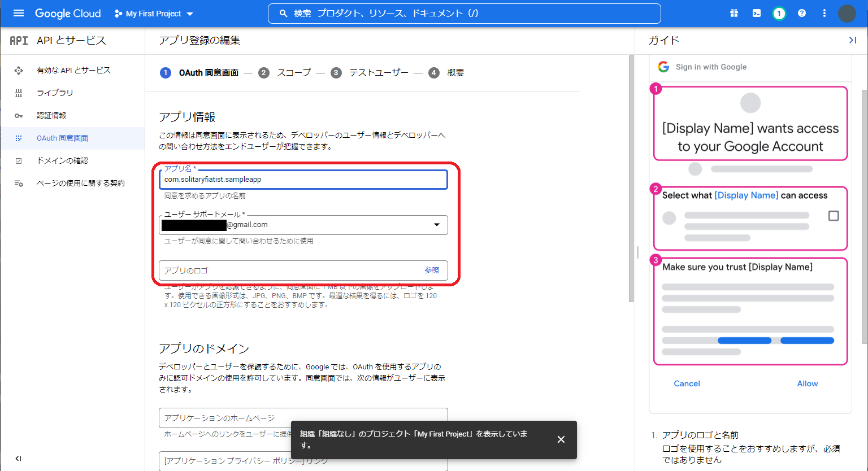Image resolution: width=868 pixels, height=471 pixels.
Task: Go to step 1 OAuth 同意画面
Action: tap(199, 72)
